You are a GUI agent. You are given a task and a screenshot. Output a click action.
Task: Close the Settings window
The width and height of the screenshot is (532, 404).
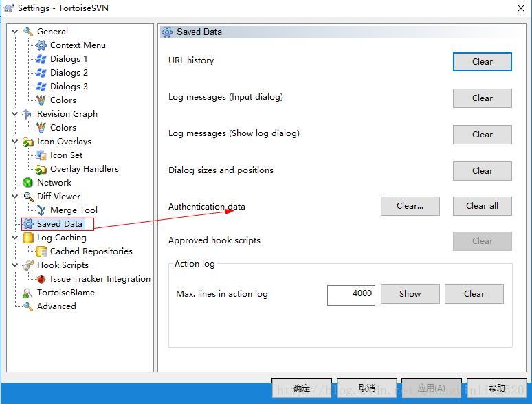click(521, 8)
